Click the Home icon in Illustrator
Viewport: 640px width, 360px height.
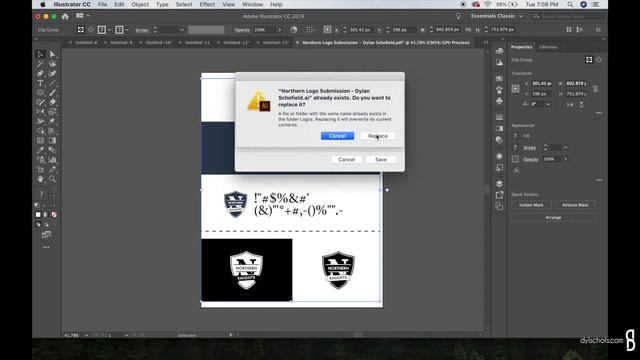pyautogui.click(x=65, y=16)
